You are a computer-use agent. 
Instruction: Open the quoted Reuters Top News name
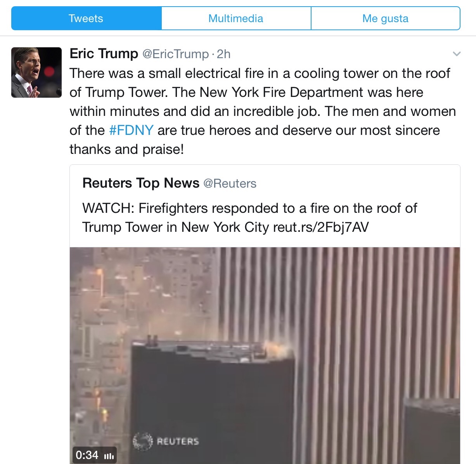(x=141, y=183)
